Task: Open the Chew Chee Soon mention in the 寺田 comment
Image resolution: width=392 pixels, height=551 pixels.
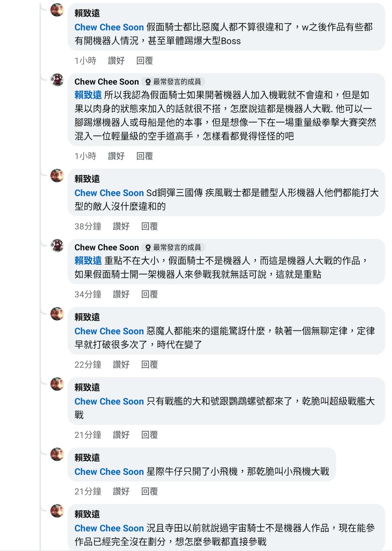Action: click(x=109, y=528)
